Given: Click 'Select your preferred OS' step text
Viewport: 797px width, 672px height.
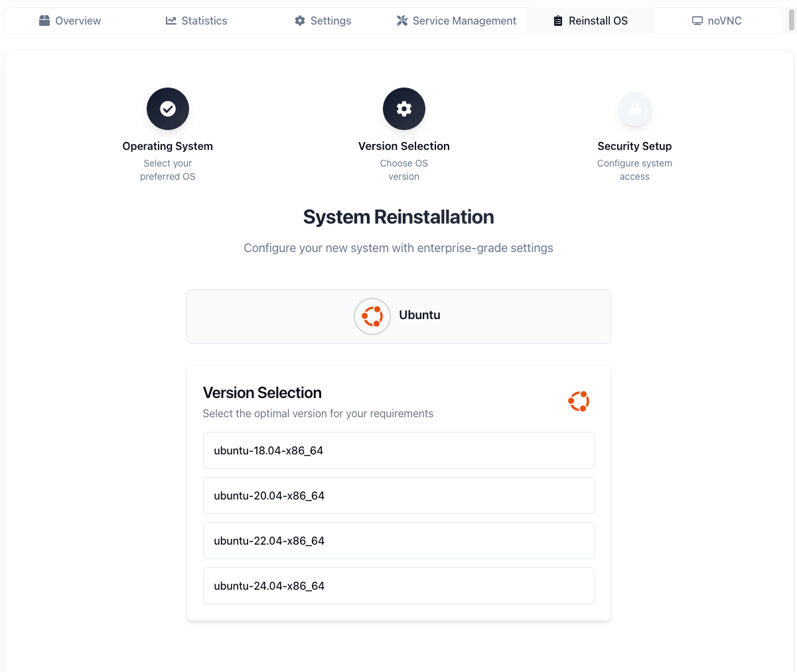Looking at the screenshot, I should pyautogui.click(x=168, y=170).
